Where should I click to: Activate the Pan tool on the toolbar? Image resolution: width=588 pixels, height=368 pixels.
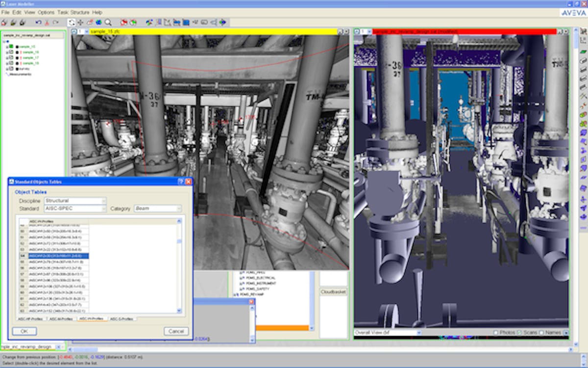80,22
